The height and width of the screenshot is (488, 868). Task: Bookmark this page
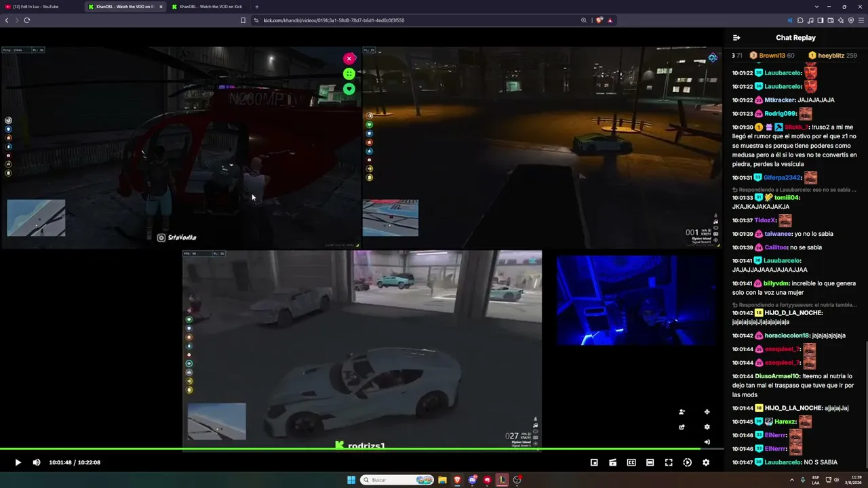243,20
